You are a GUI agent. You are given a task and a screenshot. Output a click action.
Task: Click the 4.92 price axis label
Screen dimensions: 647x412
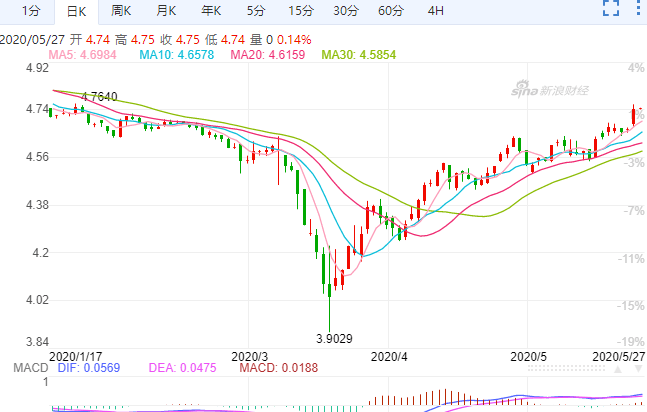pyautogui.click(x=38, y=68)
